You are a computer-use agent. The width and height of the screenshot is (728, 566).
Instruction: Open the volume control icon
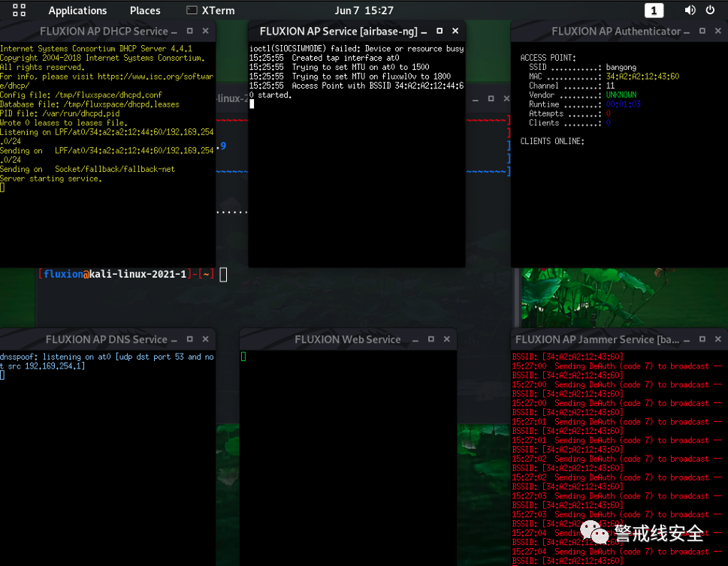point(690,11)
